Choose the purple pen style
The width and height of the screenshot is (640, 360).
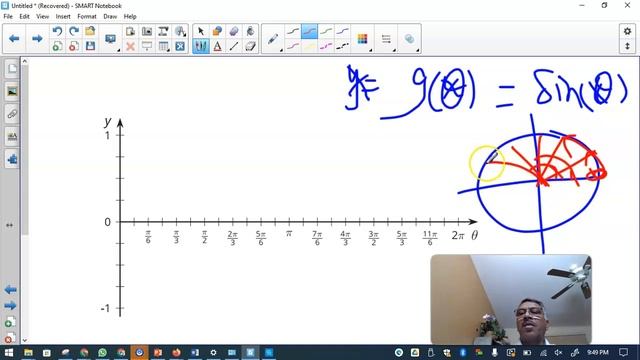point(342,31)
